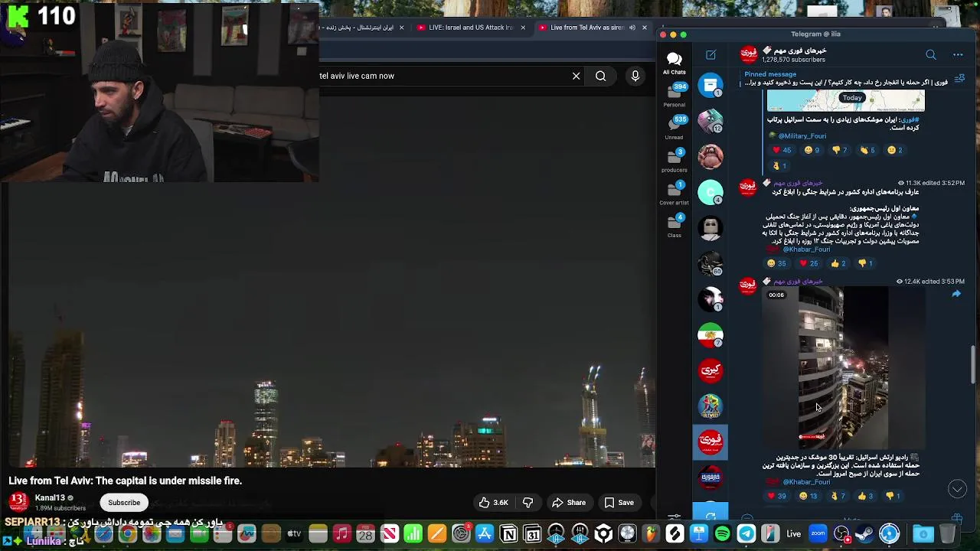Toggle thumbs-up reaction showing 2

pos(838,263)
